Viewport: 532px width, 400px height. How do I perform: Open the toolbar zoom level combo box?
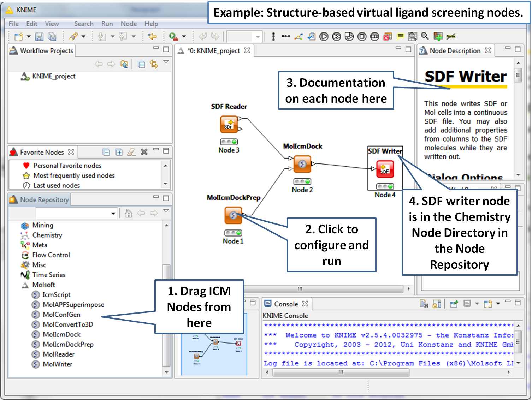click(258, 36)
